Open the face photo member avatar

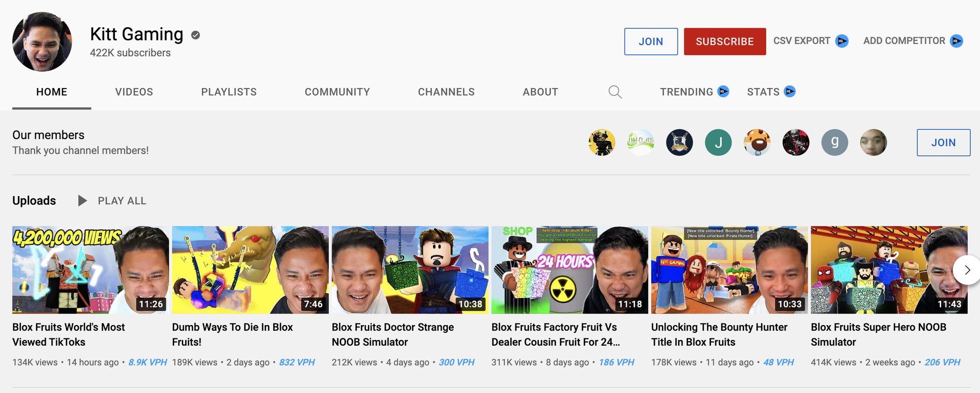pos(873,142)
